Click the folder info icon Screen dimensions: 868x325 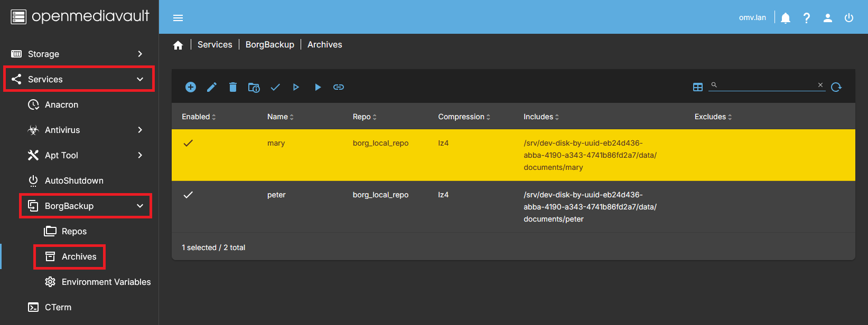click(254, 87)
